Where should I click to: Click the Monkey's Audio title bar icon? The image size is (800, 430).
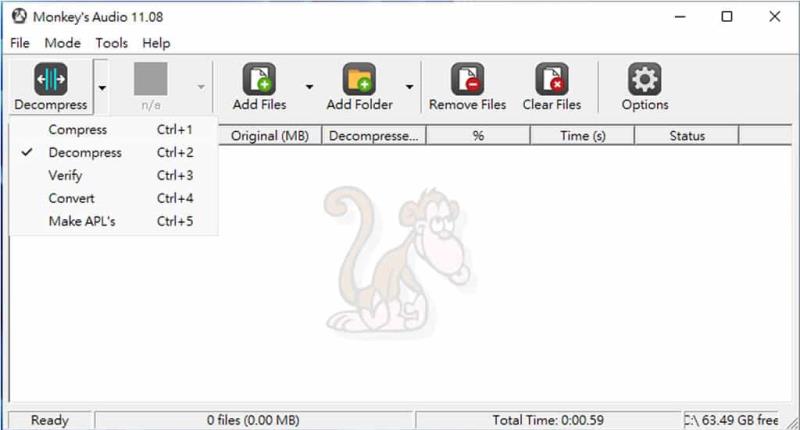(19, 16)
